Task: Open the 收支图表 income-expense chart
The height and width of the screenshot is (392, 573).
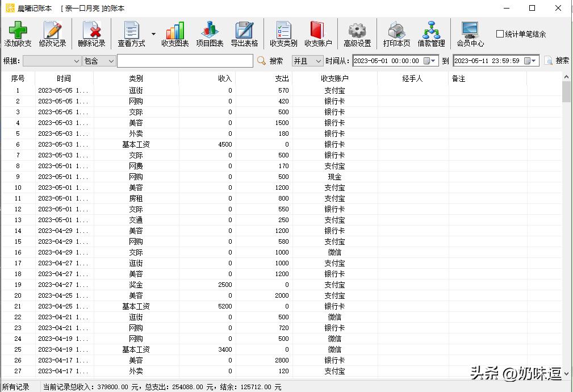Action: (x=174, y=33)
